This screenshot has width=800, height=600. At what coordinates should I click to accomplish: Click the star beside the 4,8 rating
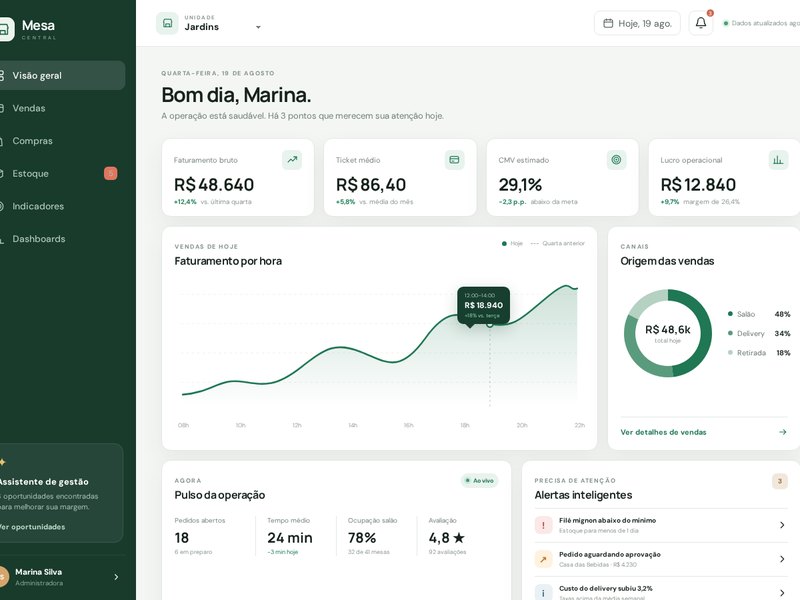pos(459,538)
